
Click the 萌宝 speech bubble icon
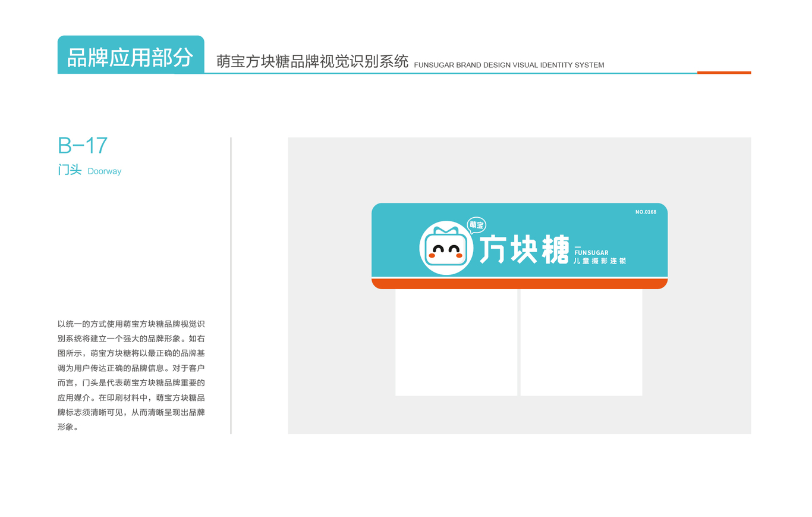pyautogui.click(x=477, y=225)
